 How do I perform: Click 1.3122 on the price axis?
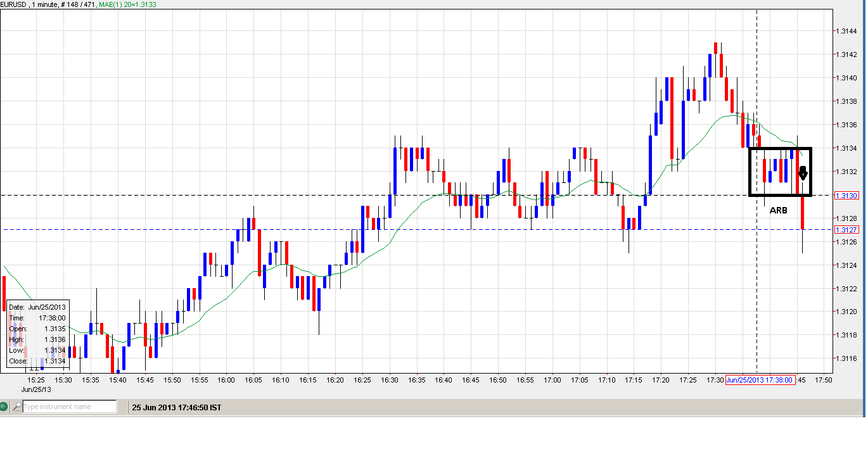click(x=847, y=289)
